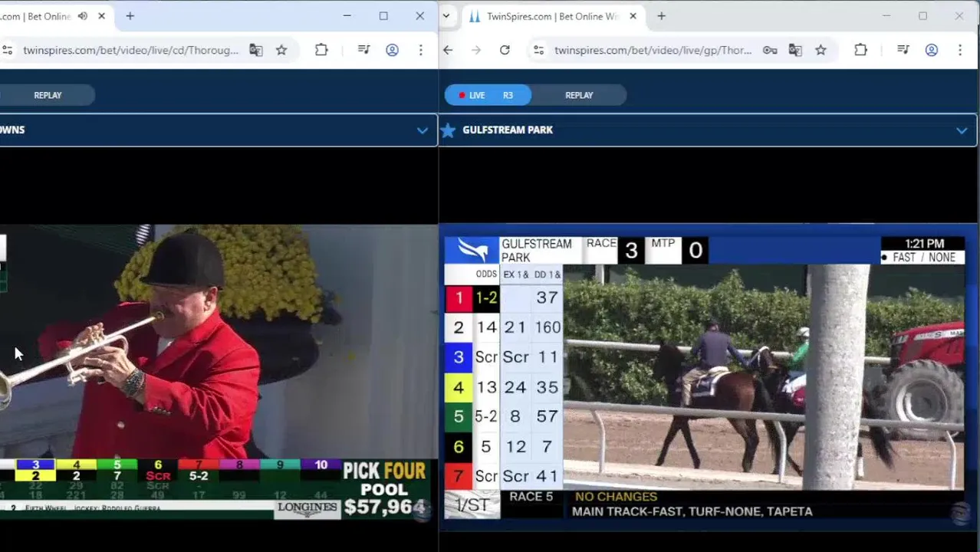The height and width of the screenshot is (552, 980).
Task: Reload the right window page
Action: [x=505, y=50]
